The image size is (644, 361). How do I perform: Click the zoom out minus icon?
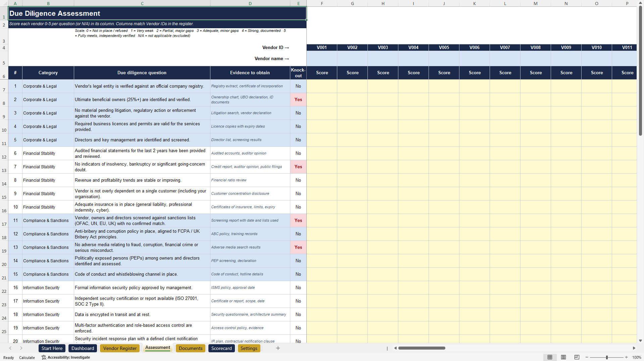click(x=587, y=357)
